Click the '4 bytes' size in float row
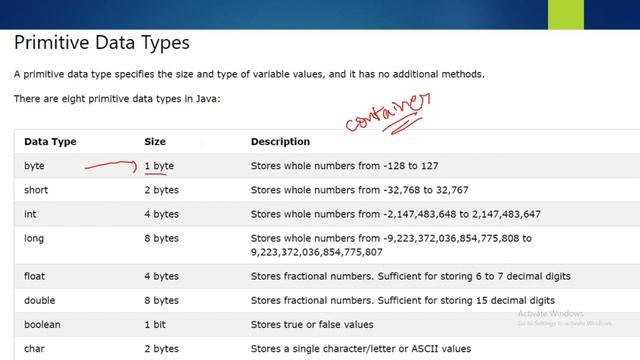The width and height of the screenshot is (640, 360). 162,276
